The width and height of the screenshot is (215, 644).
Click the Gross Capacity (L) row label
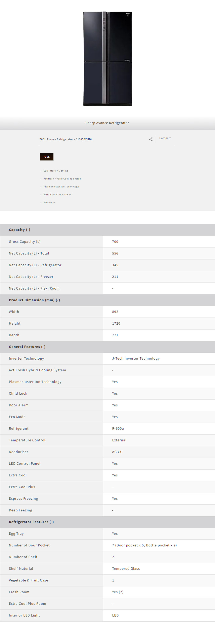pos(24,241)
